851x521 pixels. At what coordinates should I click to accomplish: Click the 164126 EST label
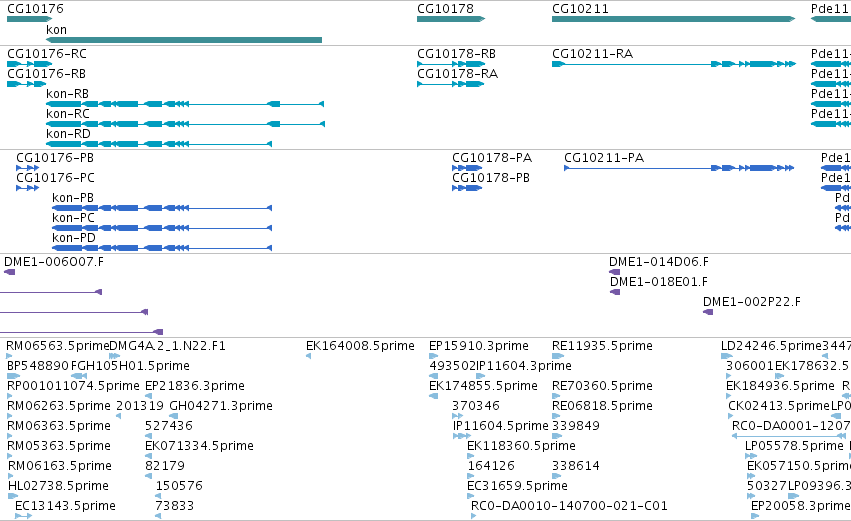tap(491, 466)
